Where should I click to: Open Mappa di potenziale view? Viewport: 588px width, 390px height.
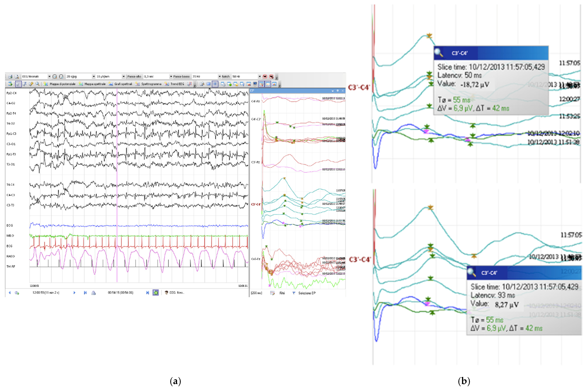tap(60, 84)
